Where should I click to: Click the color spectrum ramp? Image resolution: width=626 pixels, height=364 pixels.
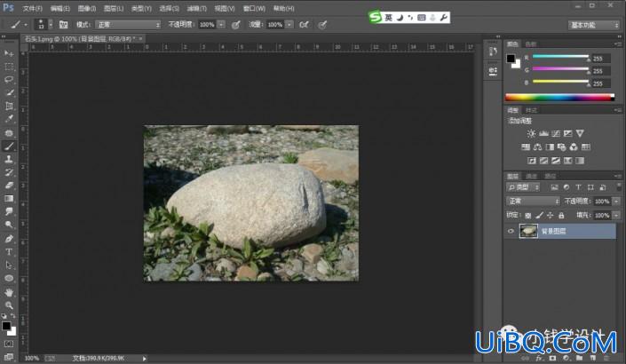point(559,98)
